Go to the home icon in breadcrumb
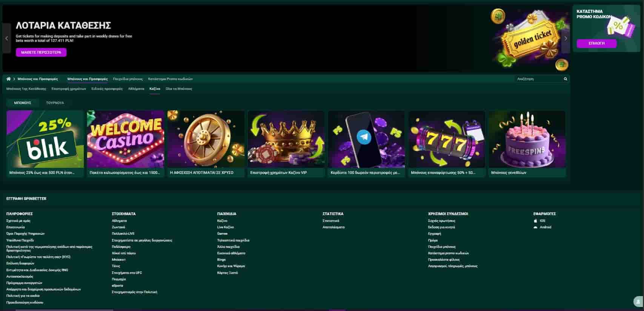 click(9, 79)
